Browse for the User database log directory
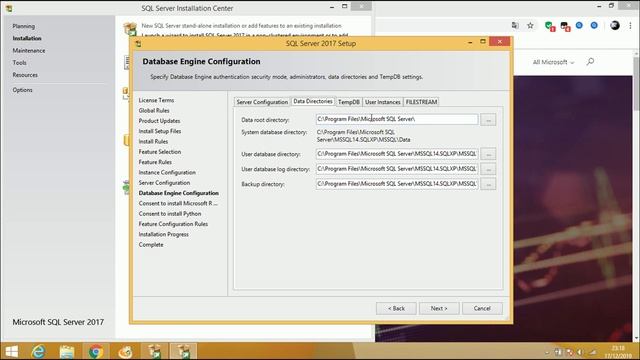Viewport: 640px width, 360px height. click(488, 169)
